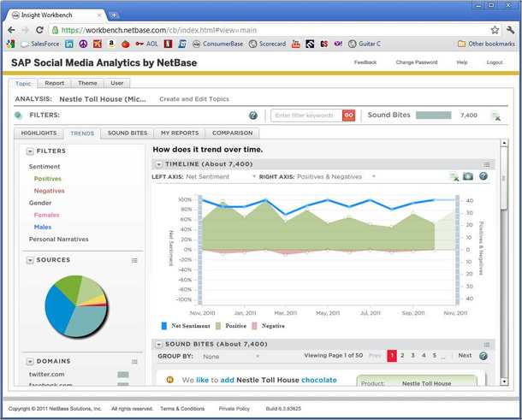Click Create and Edit Topics link
The image size is (522, 420).
[x=194, y=99]
